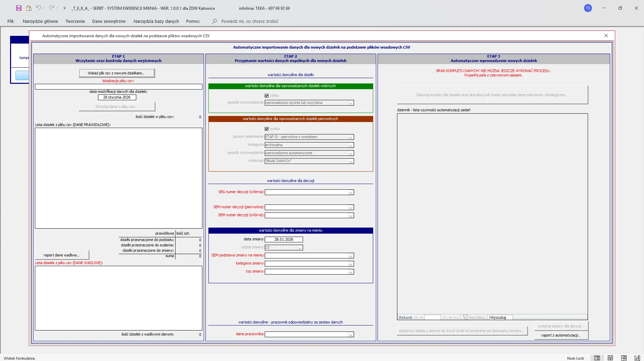The image size is (644, 361).
Task: Click 'eksportuj tabelę z danymi do Excel' button
Action: point(462,331)
